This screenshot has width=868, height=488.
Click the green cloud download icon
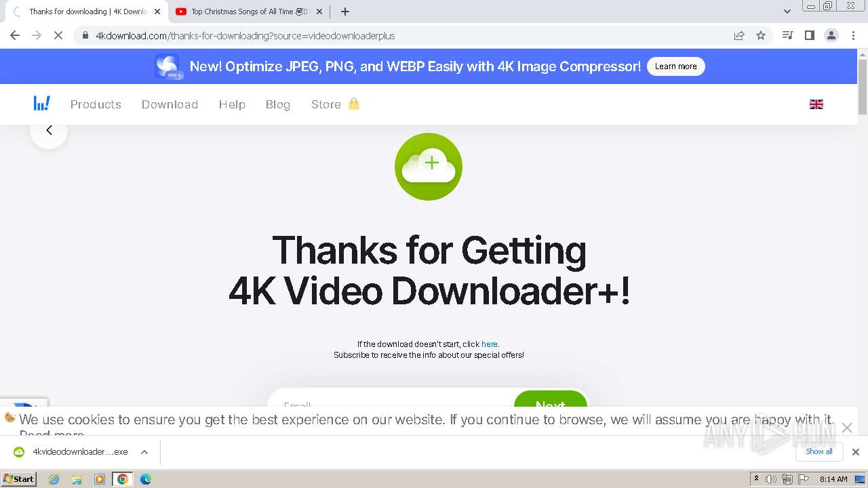(x=429, y=167)
